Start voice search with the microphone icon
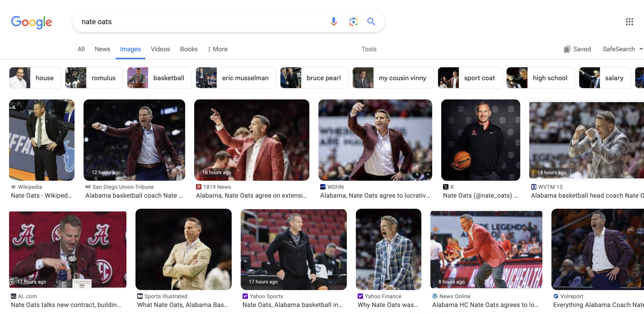Viewport: 644px width, 314px height. tap(334, 22)
